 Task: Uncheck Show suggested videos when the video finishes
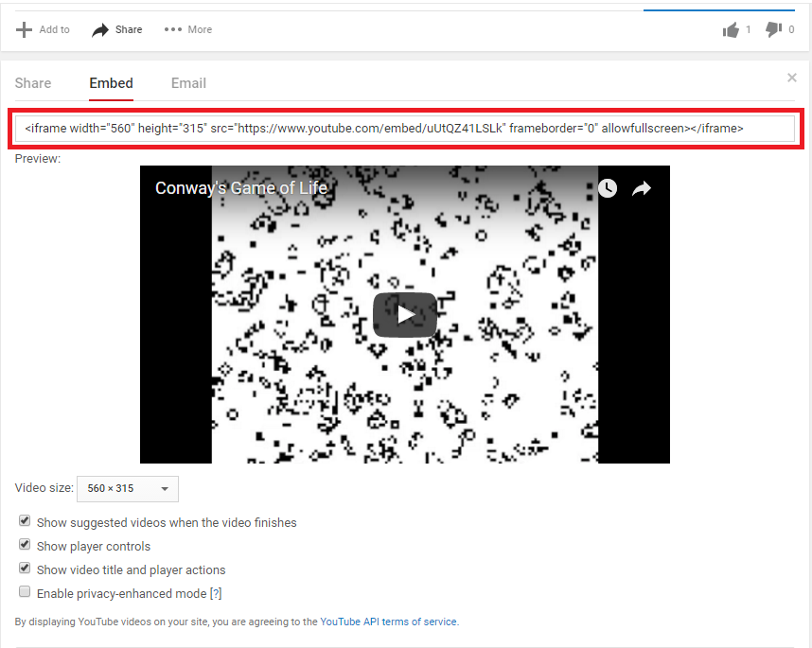(x=26, y=521)
